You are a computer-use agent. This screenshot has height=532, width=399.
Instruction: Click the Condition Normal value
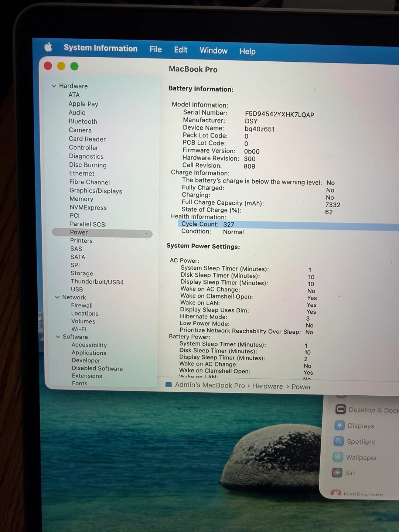[x=233, y=232]
